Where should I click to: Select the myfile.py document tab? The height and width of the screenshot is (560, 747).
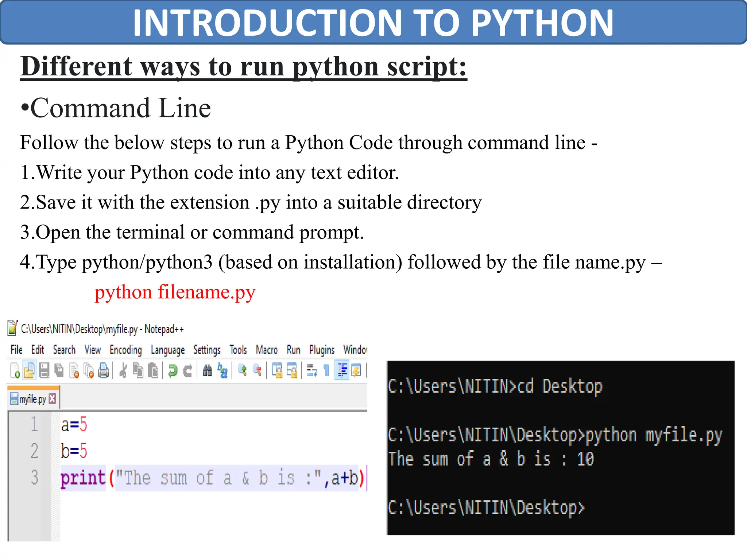(x=33, y=398)
